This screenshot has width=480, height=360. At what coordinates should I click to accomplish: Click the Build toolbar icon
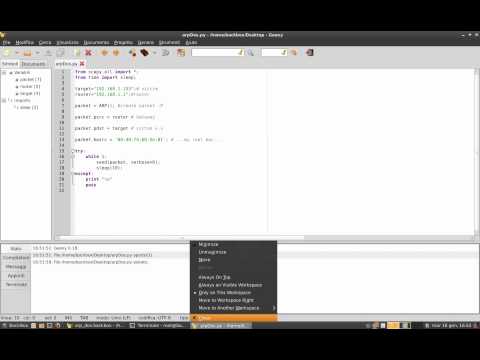144,53
